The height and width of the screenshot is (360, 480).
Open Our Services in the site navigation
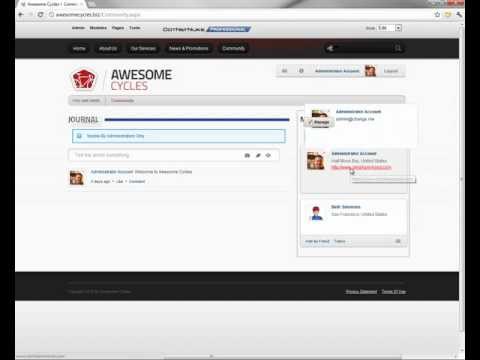click(x=143, y=48)
